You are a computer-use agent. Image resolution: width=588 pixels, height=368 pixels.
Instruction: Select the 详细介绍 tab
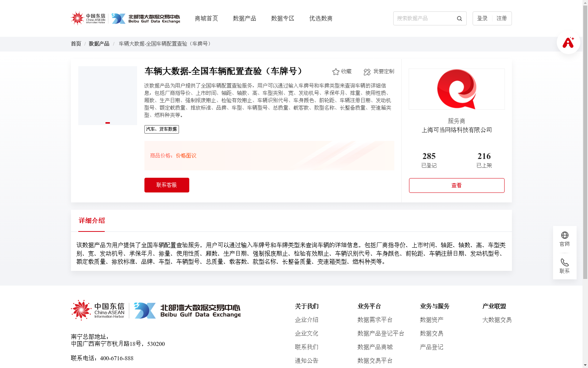click(x=92, y=220)
